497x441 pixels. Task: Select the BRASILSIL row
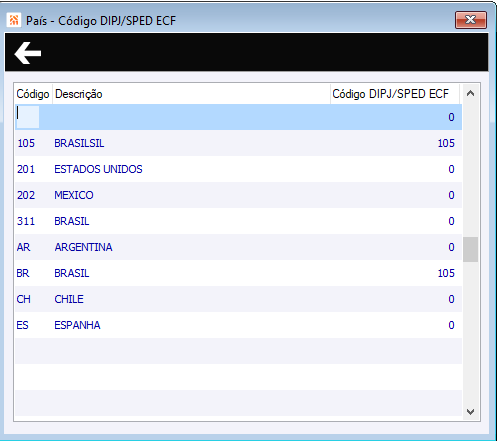(x=238, y=143)
